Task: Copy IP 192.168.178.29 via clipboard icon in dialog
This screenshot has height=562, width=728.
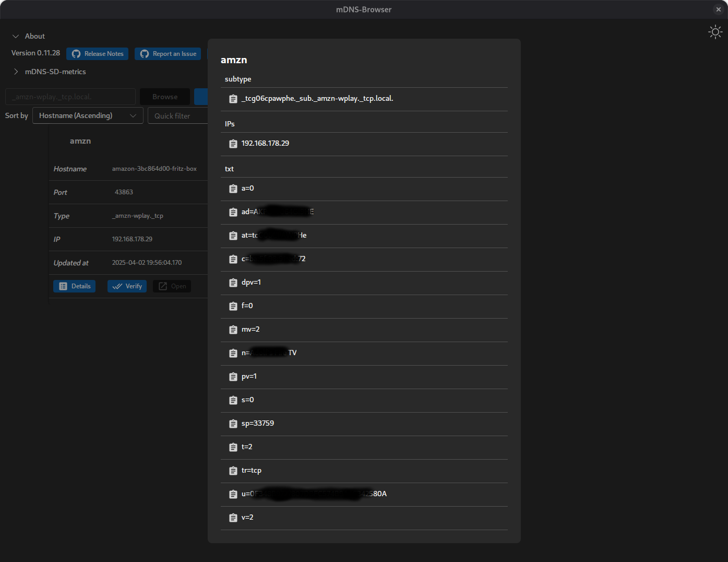Action: [233, 144]
